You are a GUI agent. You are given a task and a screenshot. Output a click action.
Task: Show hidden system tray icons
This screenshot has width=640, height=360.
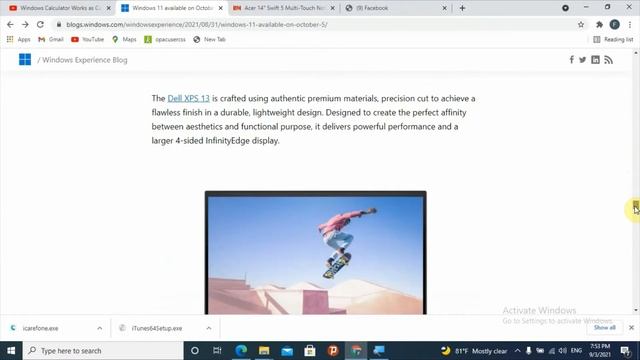(518, 351)
